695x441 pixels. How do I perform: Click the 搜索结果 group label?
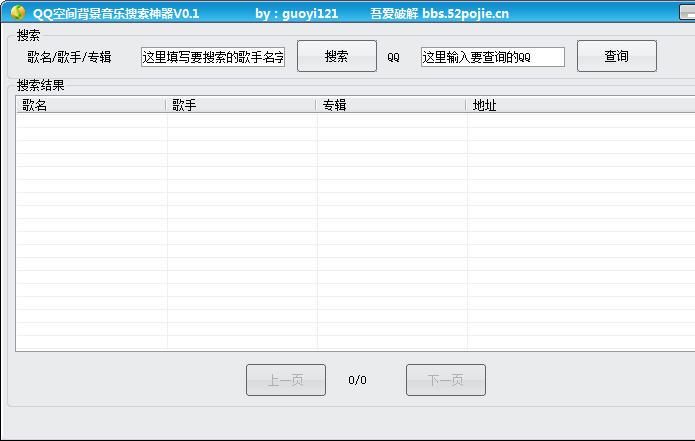point(40,86)
